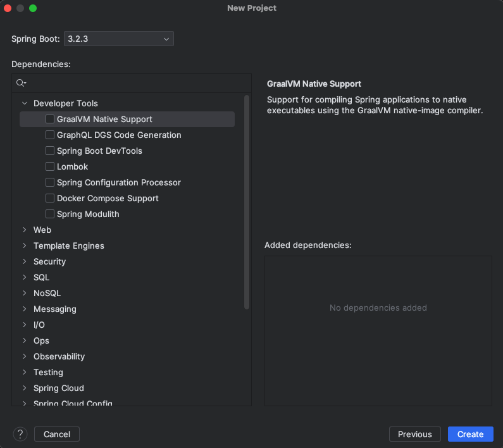Check the Spring Modulith checkbox
503x448 pixels.
(x=50, y=214)
